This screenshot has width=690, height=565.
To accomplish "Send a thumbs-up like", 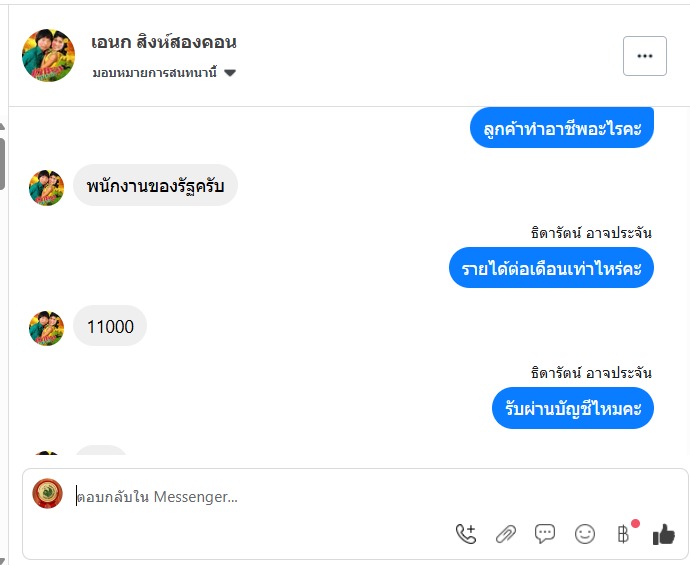I will click(x=664, y=535).
